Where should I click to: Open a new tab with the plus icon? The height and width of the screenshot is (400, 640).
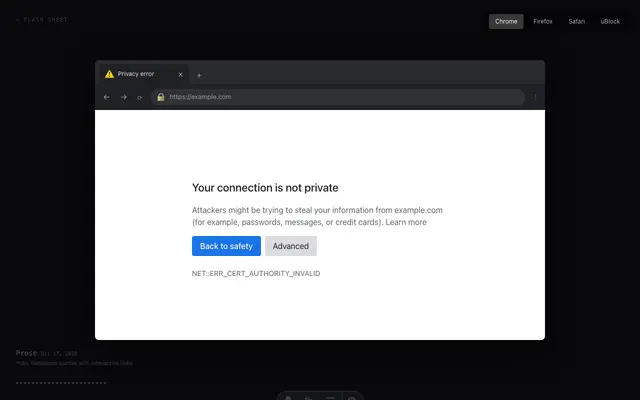point(199,75)
